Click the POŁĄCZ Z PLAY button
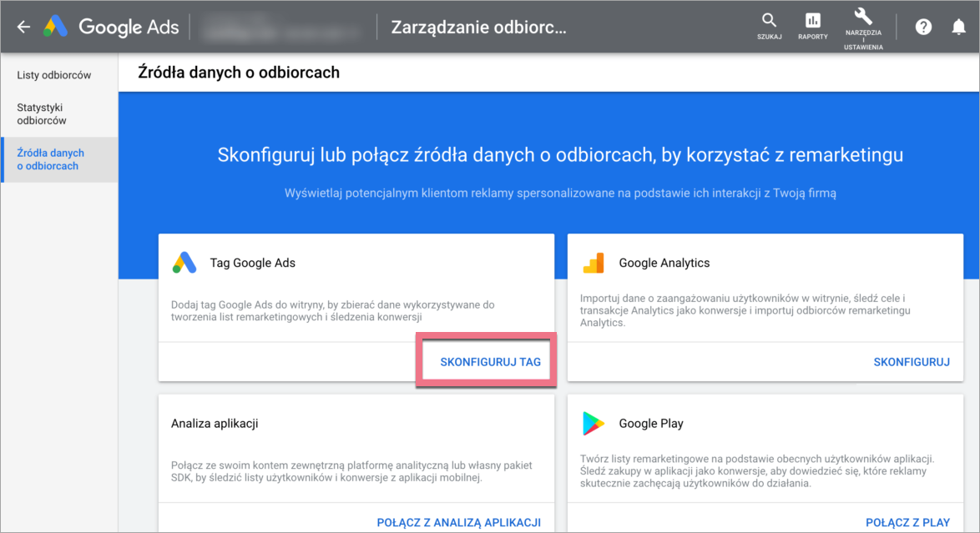Screen dimensions: 980x533 click(907, 522)
